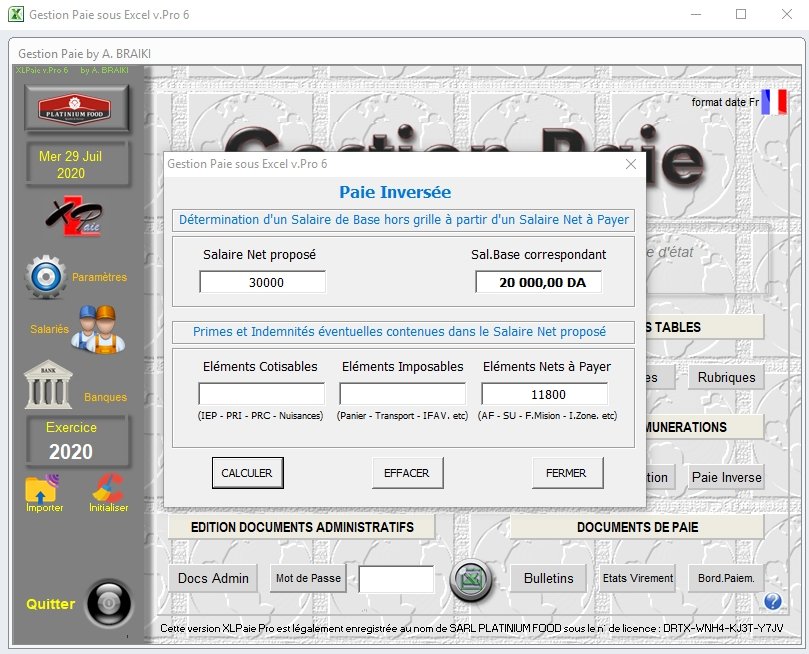This screenshot has height=654, width=809.
Task: Click the Docs Admin button
Action: click(x=213, y=578)
